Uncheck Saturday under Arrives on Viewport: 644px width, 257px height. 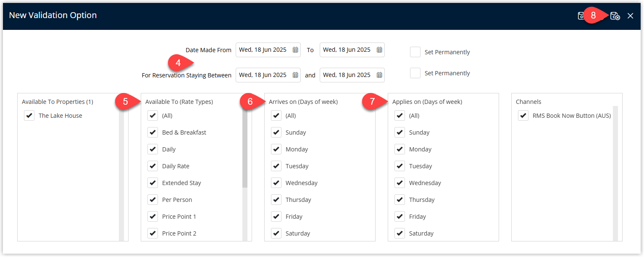pos(276,233)
